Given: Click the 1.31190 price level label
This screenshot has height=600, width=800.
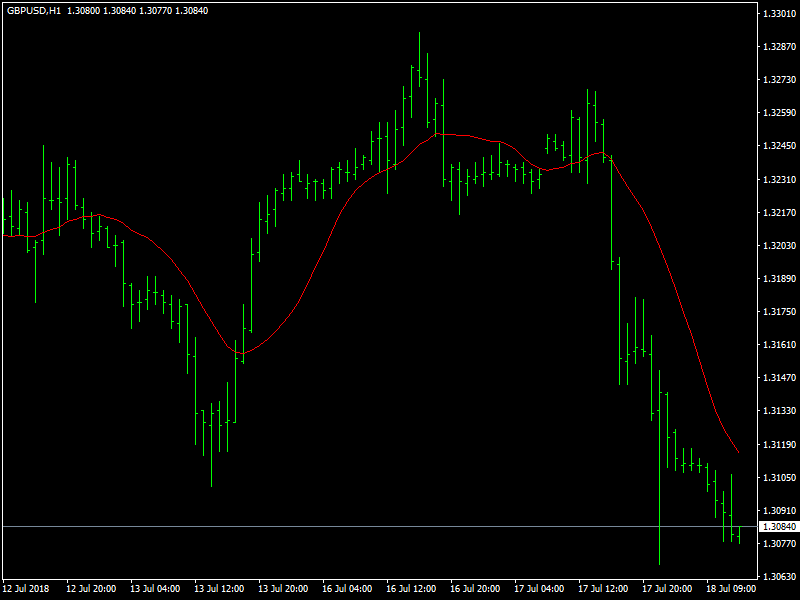Looking at the screenshot, I should click(x=779, y=445).
